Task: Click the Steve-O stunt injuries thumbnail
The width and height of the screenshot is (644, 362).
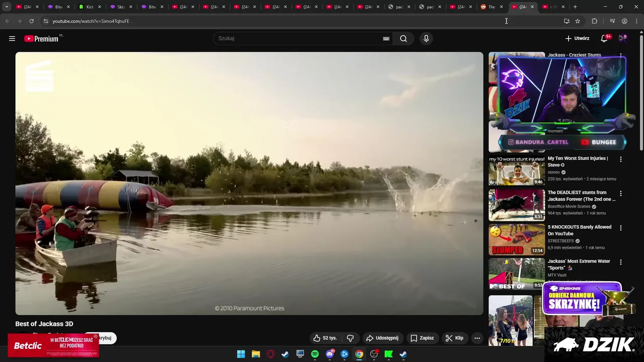Action: click(517, 170)
